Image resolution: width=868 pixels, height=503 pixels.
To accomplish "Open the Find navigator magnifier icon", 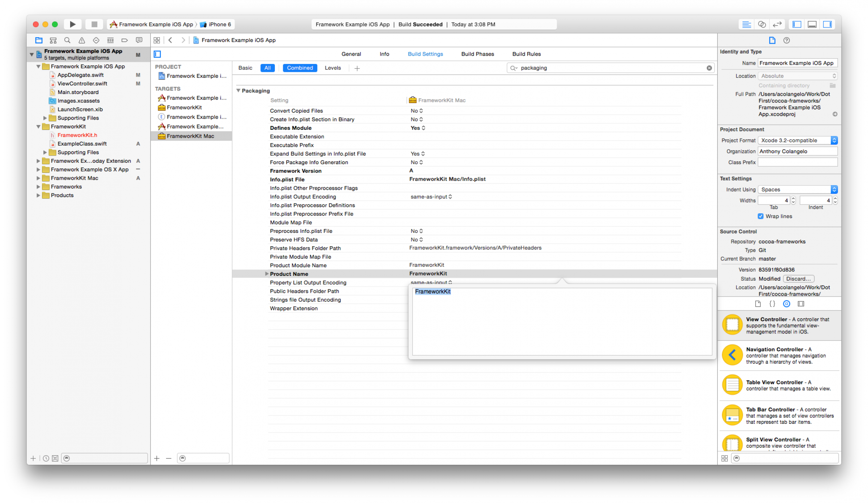I will pyautogui.click(x=67, y=40).
